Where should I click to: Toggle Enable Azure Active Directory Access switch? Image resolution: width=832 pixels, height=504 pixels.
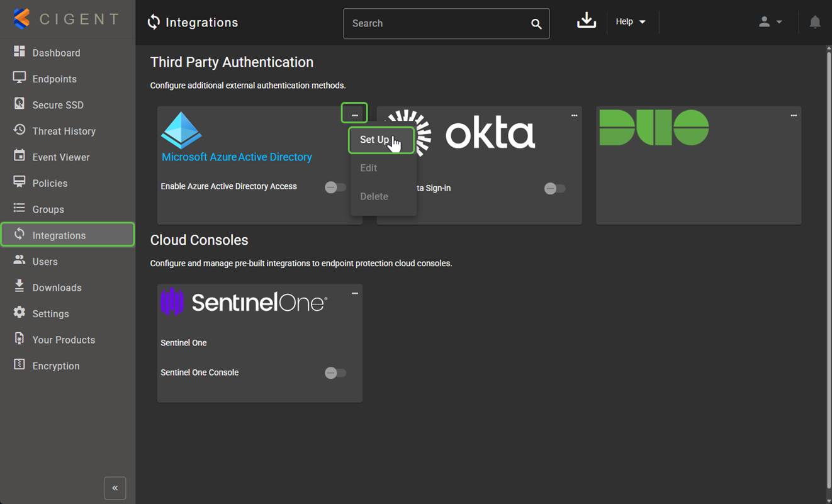point(335,188)
